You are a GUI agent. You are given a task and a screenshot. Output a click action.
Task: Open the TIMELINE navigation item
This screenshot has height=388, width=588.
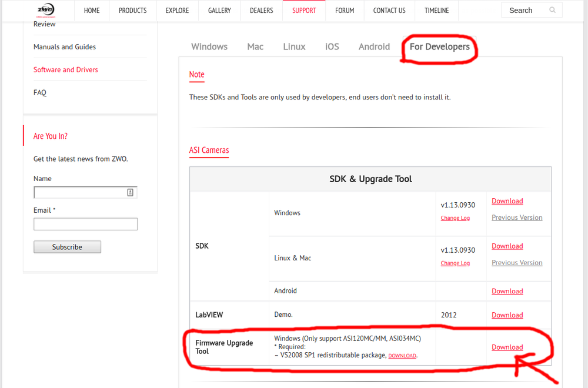click(436, 11)
